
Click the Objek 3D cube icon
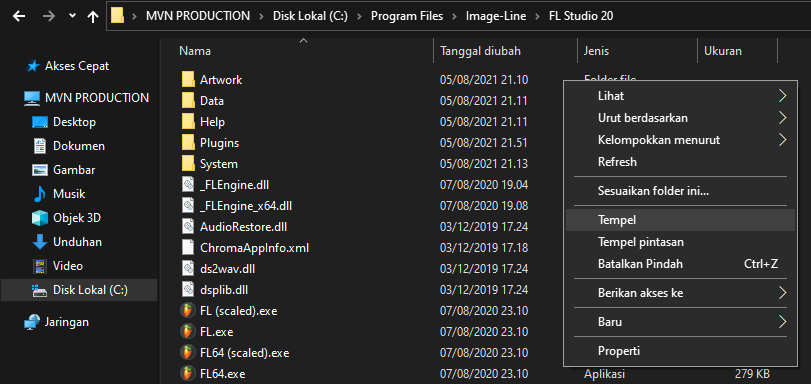click(40, 218)
